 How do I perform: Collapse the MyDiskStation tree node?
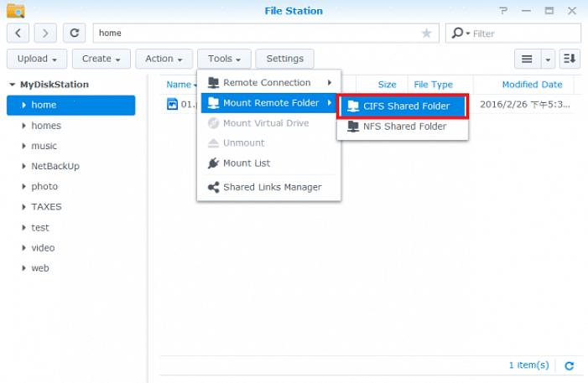(x=13, y=85)
